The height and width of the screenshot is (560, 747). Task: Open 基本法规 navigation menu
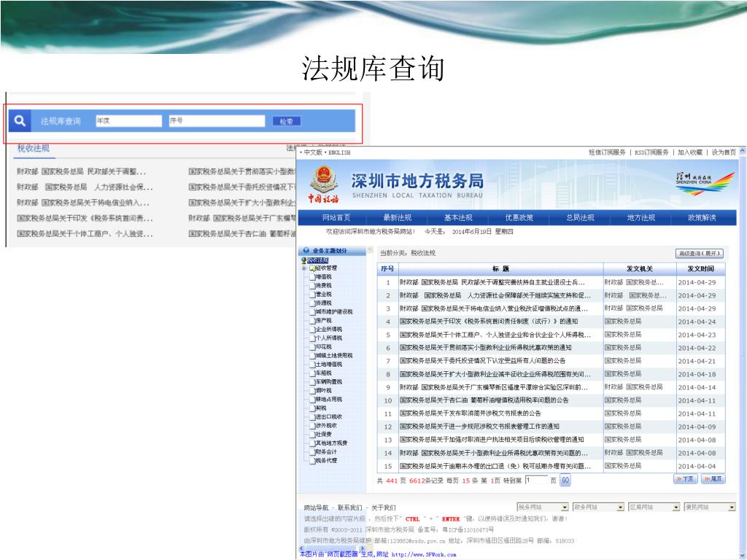click(458, 217)
